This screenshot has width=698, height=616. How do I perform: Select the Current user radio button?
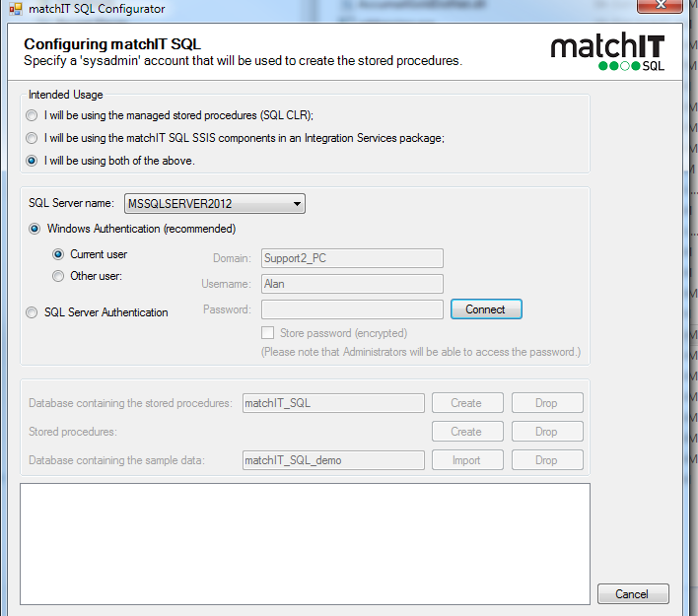point(58,254)
